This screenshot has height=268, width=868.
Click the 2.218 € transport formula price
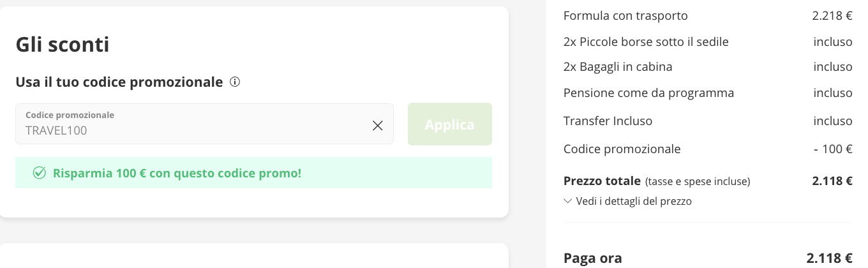832,16
